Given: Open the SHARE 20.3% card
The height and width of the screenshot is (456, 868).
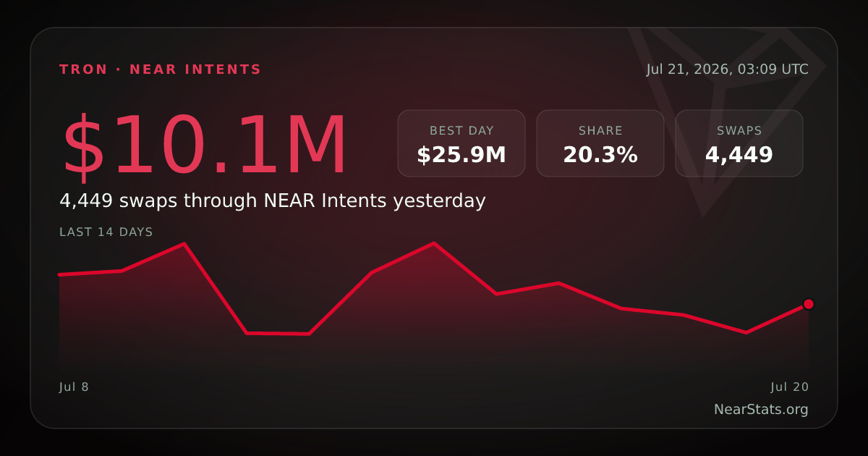Looking at the screenshot, I should coord(600,143).
